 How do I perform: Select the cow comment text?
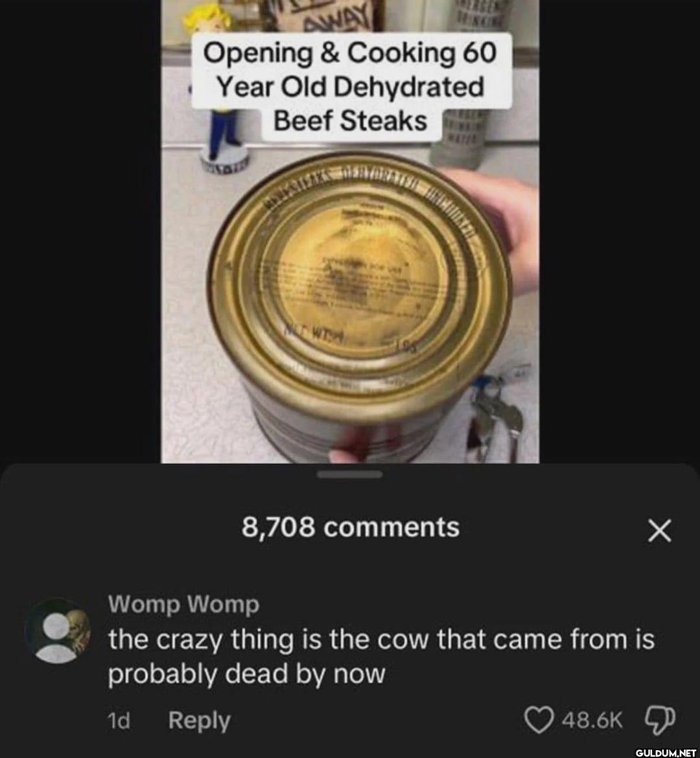[381, 656]
